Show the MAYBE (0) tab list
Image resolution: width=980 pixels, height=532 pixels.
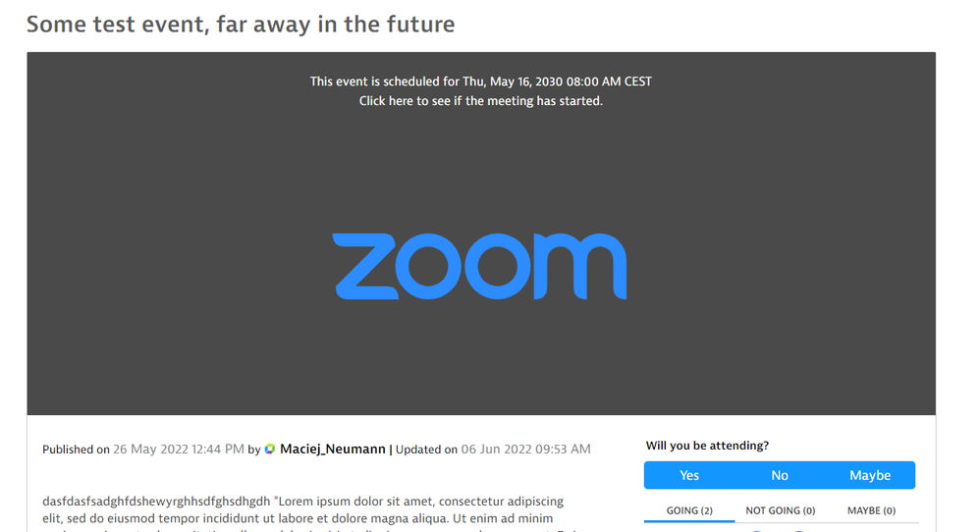pos(871,510)
